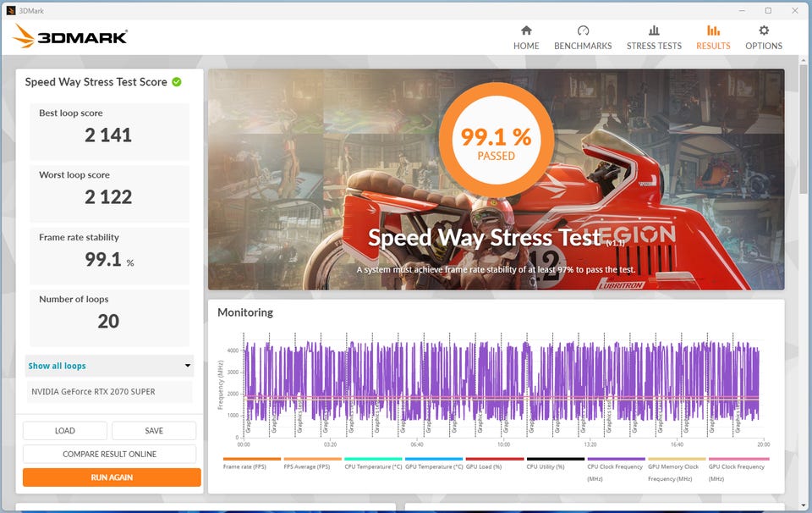Click the Speed Way Stress Test banner title
Viewport: 812px width, 513px height.
pyautogui.click(x=485, y=238)
